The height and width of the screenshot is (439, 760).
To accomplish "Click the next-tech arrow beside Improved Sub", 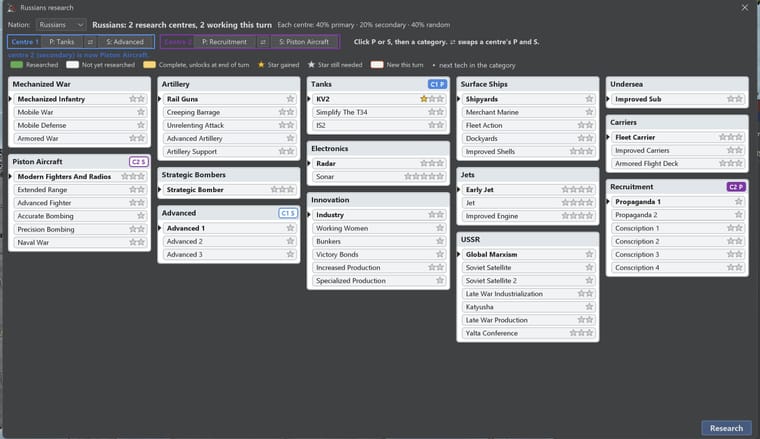I will pyautogui.click(x=608, y=99).
